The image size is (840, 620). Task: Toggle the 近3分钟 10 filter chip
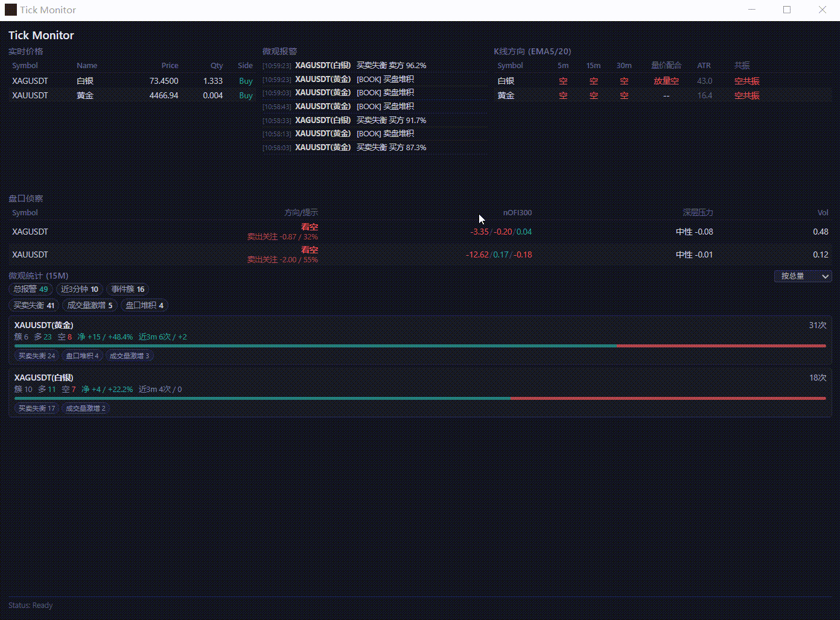[80, 289]
